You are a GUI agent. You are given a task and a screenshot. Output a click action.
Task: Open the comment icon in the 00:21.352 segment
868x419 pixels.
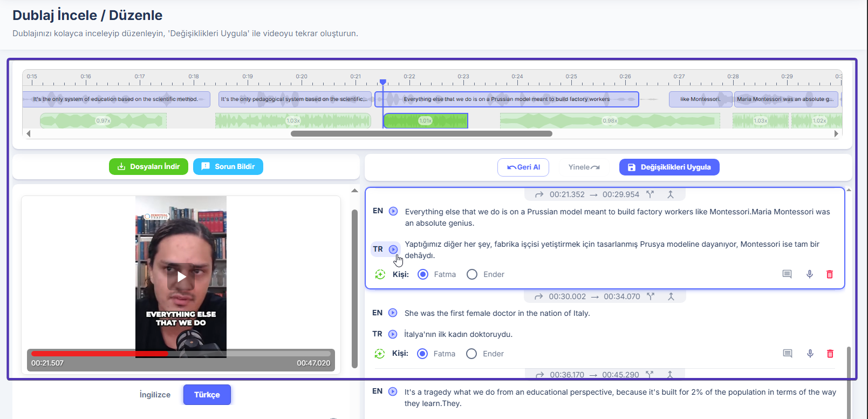click(787, 274)
